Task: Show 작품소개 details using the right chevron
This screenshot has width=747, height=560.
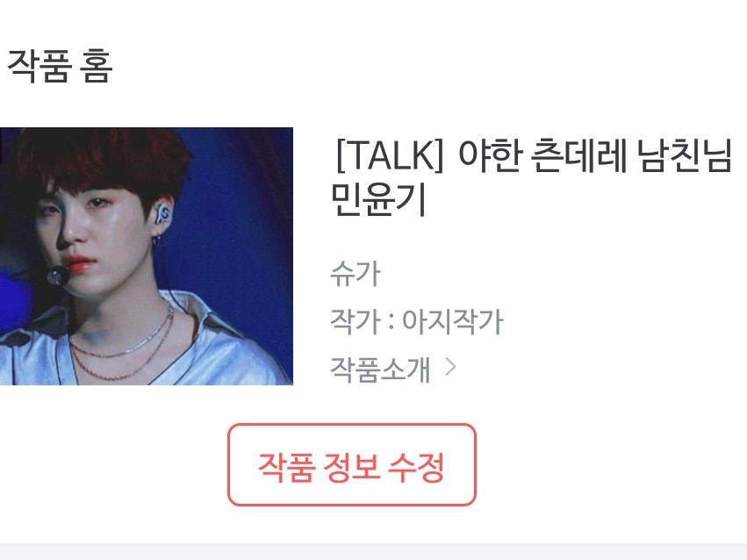Action: coord(450,368)
